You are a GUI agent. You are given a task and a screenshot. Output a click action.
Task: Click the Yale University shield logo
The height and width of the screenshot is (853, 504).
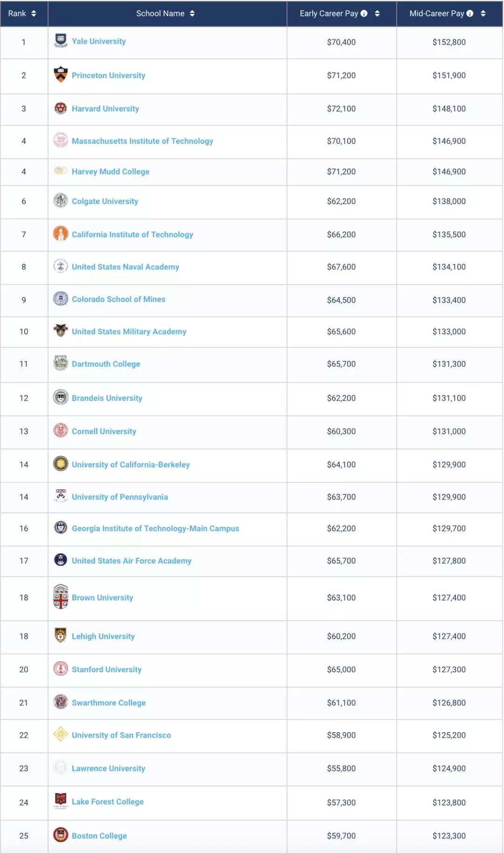(x=61, y=41)
